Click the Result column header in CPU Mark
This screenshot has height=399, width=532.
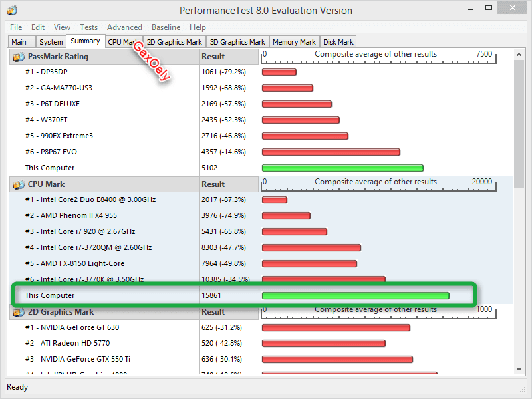click(x=229, y=184)
